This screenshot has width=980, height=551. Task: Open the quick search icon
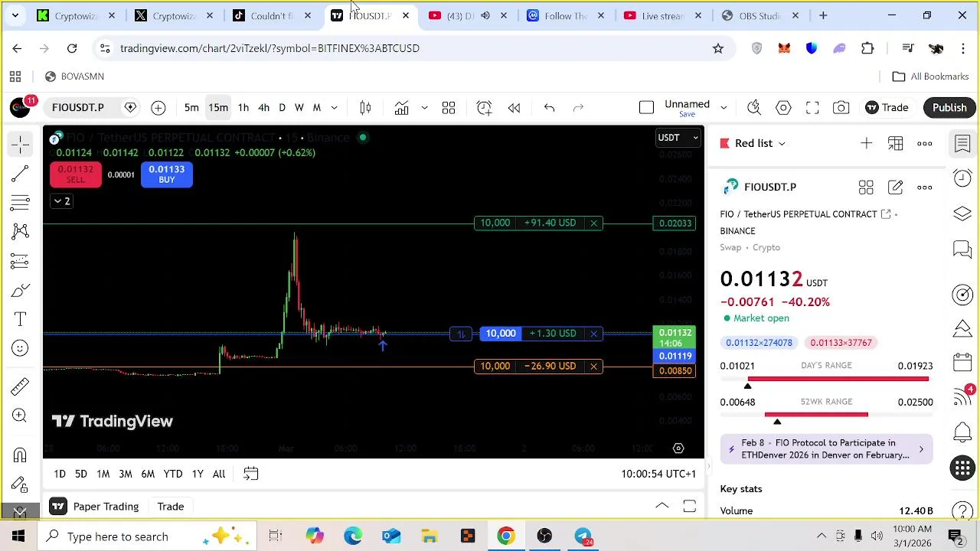pos(754,108)
